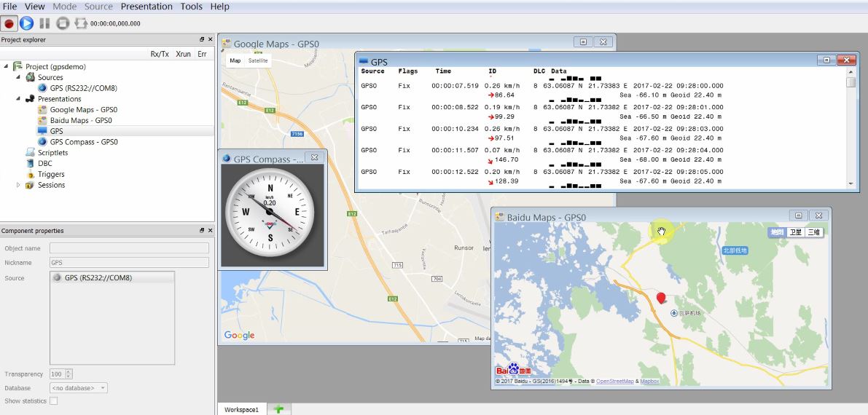Click the Presentations icon in tree
Screen dimensions: 868x415
[30, 99]
